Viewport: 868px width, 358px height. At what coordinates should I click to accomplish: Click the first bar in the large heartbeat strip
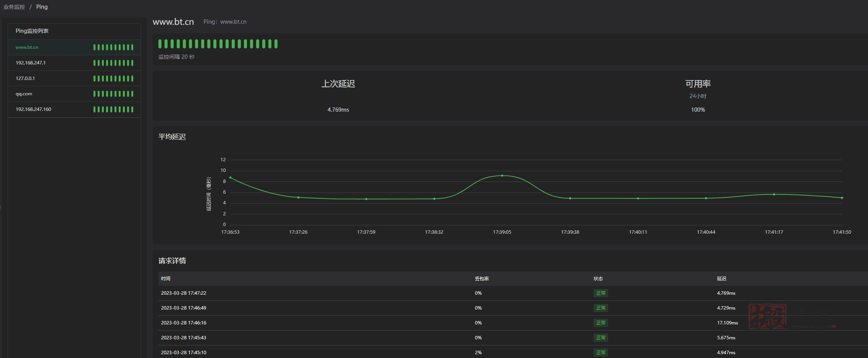point(160,44)
